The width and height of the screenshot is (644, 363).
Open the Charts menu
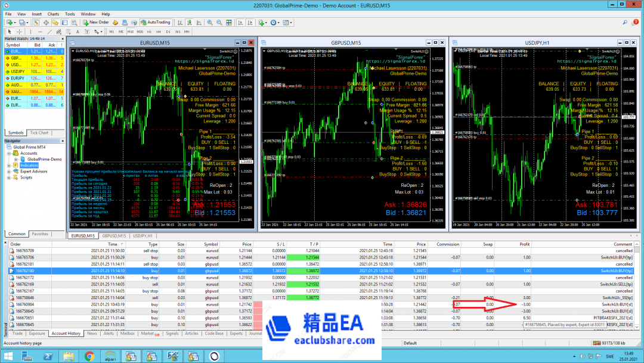tap(53, 13)
